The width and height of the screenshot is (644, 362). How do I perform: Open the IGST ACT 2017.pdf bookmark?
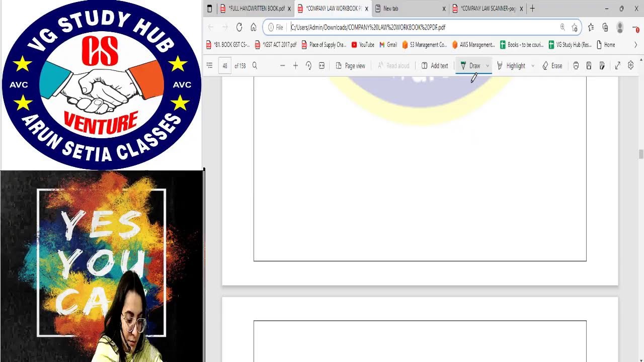tap(276, 45)
